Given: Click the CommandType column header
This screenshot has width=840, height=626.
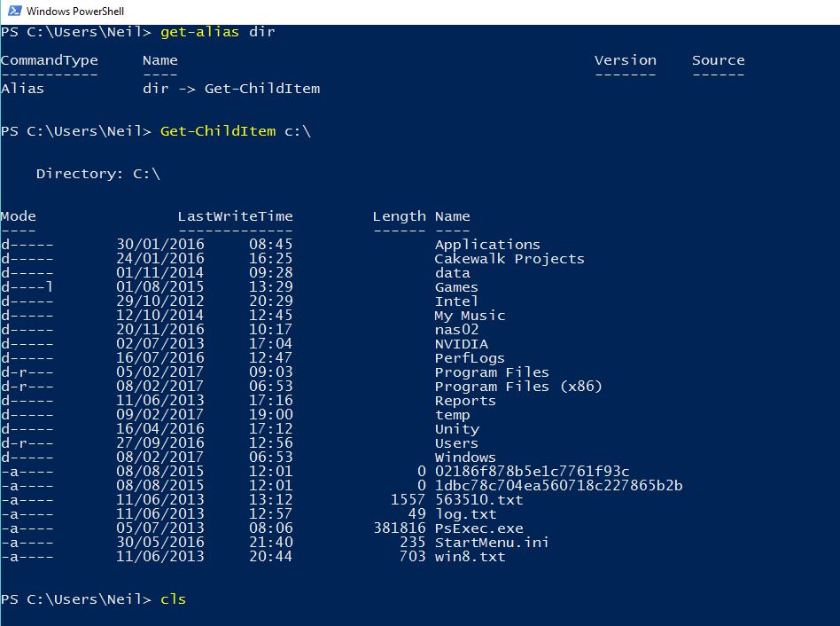Looking at the screenshot, I should 49,60.
